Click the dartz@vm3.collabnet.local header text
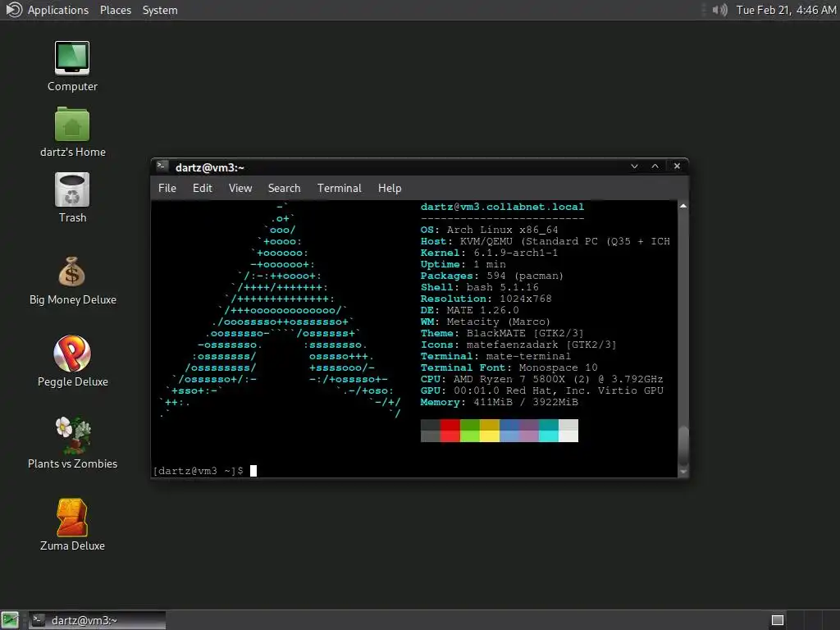The height and width of the screenshot is (630, 840). pyautogui.click(x=502, y=207)
